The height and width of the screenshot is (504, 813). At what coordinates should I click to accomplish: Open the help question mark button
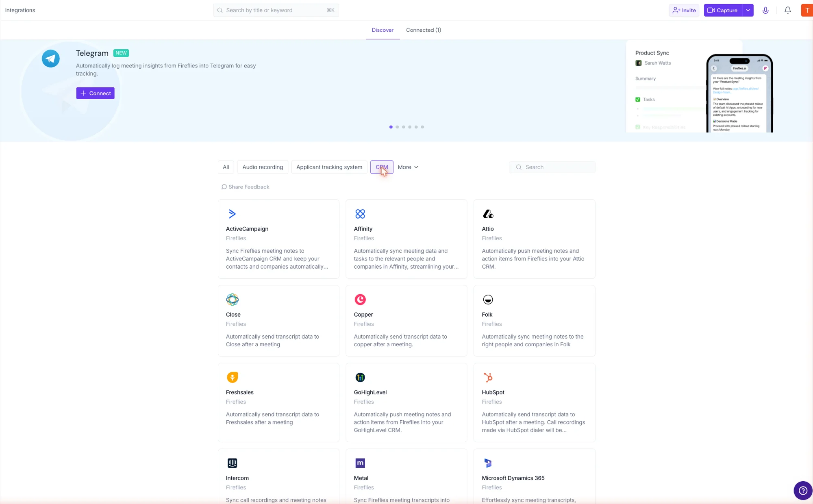pos(803,491)
